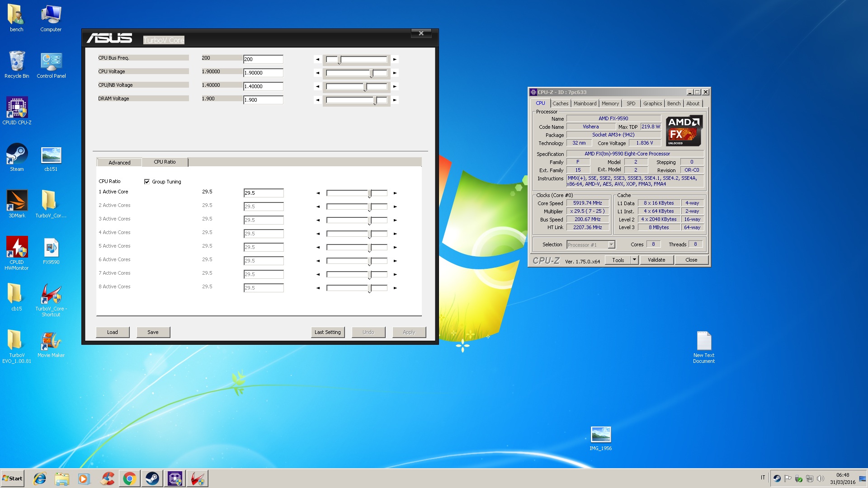868x488 pixels.
Task: Open the Recycle Bin
Action: 17,65
